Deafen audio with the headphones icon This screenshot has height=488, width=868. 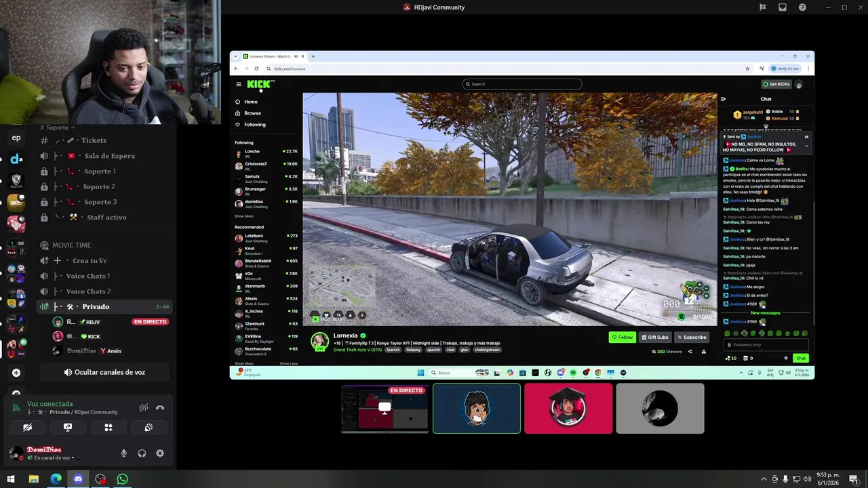coord(142,453)
